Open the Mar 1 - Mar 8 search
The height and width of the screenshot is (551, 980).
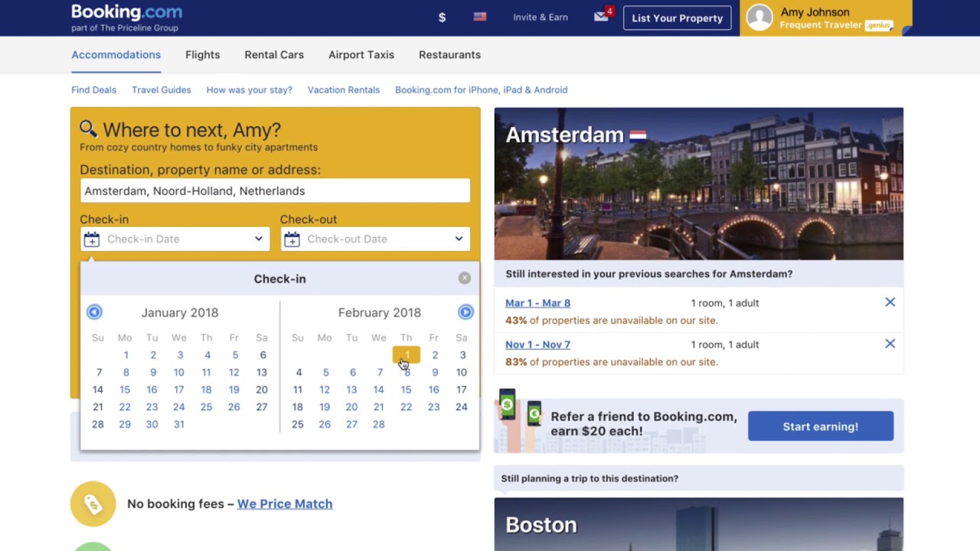click(x=537, y=303)
